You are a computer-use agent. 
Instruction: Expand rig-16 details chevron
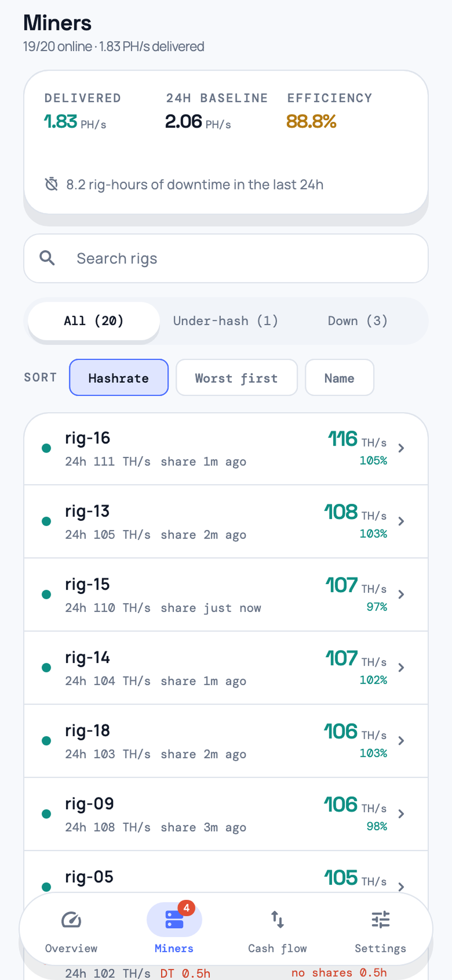(401, 448)
